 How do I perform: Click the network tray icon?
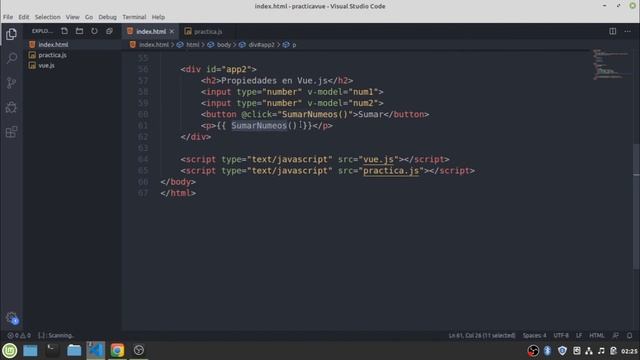[589, 351]
